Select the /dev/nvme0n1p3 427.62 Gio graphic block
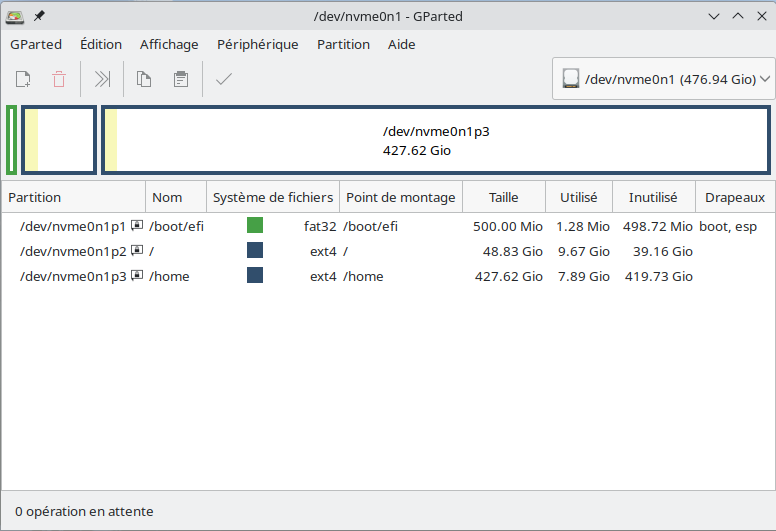The image size is (776, 531). [436, 140]
